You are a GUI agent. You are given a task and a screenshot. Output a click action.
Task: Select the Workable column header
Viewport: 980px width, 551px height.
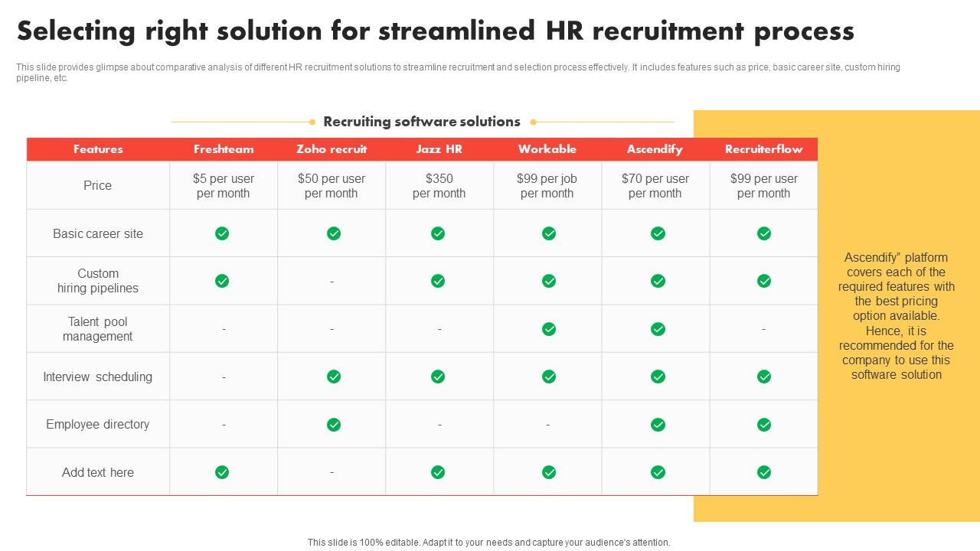pyautogui.click(x=547, y=149)
